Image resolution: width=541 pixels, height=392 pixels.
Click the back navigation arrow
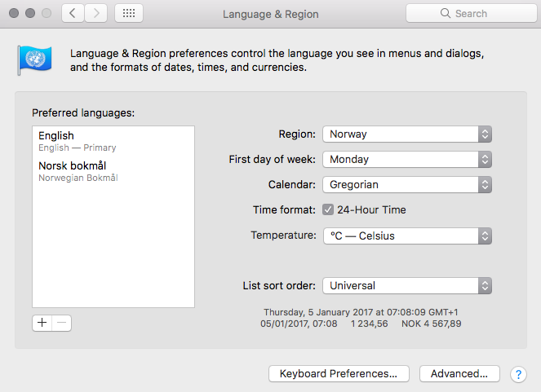(x=73, y=14)
